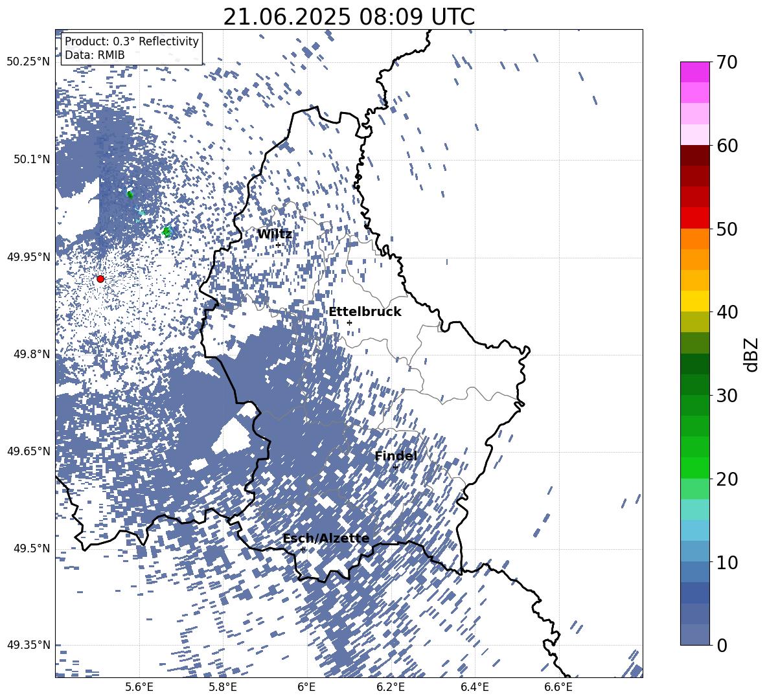Click the 6.6°E longitude label
The image size is (767, 700).
click(x=558, y=687)
